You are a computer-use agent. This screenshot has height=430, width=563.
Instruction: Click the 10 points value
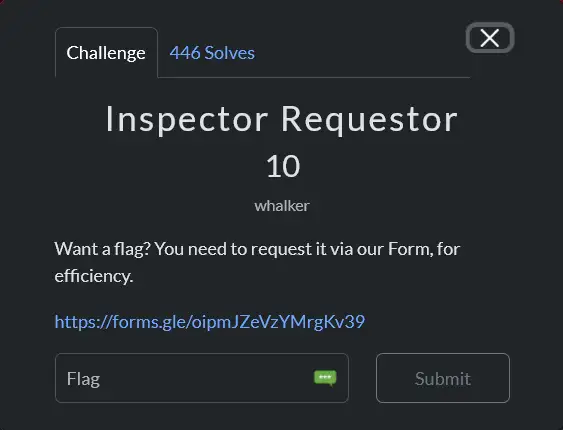283,167
